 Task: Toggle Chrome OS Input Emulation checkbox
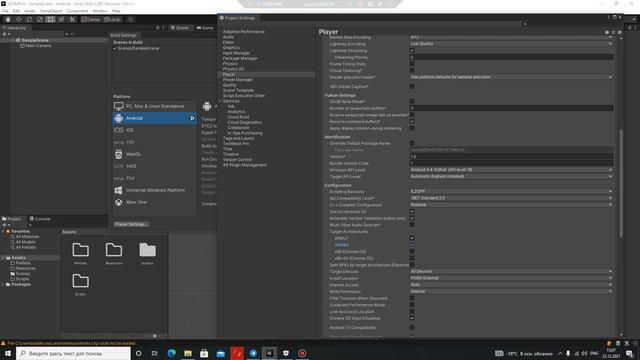pyautogui.click(x=412, y=318)
